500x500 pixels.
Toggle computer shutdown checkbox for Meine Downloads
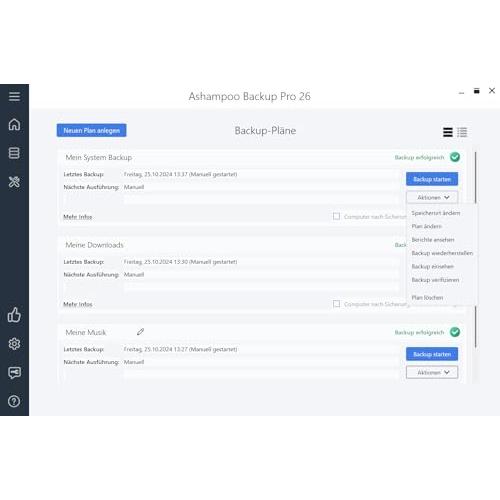pyautogui.click(x=336, y=304)
